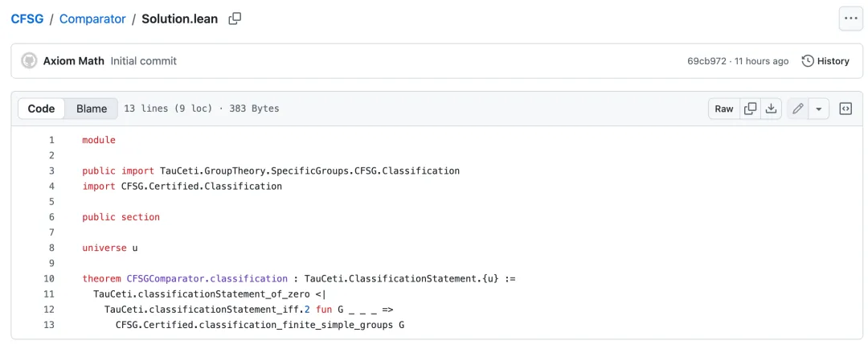Click 'TauCeti.GroupTheory.SpecificGroups.CFSG.Classification' import path
Screen dimensions: 868x345
[x=310, y=170]
